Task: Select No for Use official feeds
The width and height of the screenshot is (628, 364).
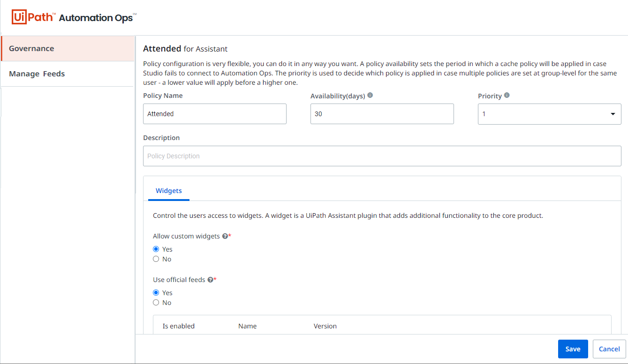Action: point(156,303)
